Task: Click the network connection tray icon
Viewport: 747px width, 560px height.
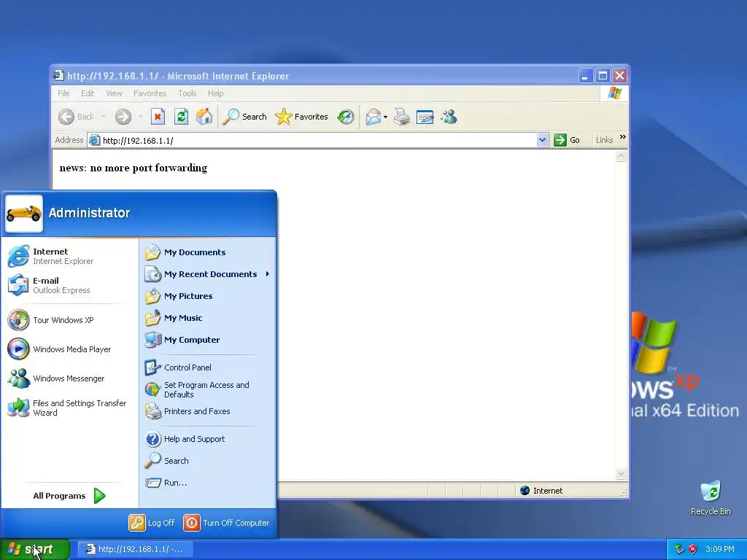Action: [679, 549]
